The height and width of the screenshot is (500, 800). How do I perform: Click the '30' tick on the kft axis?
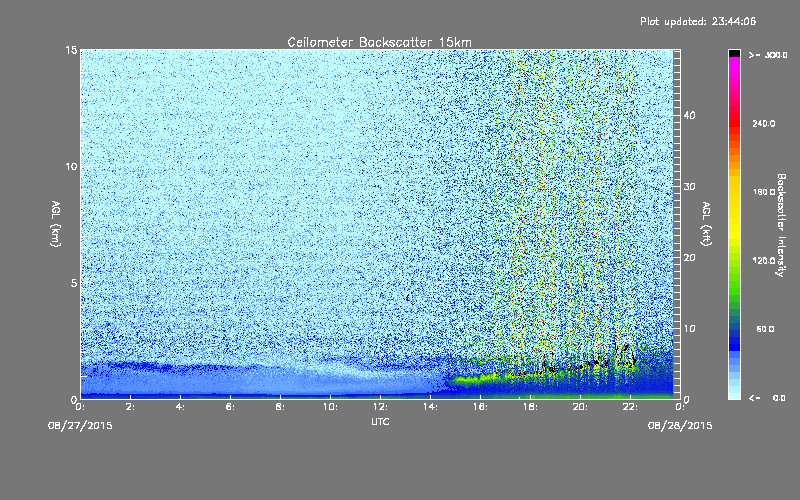689,186
